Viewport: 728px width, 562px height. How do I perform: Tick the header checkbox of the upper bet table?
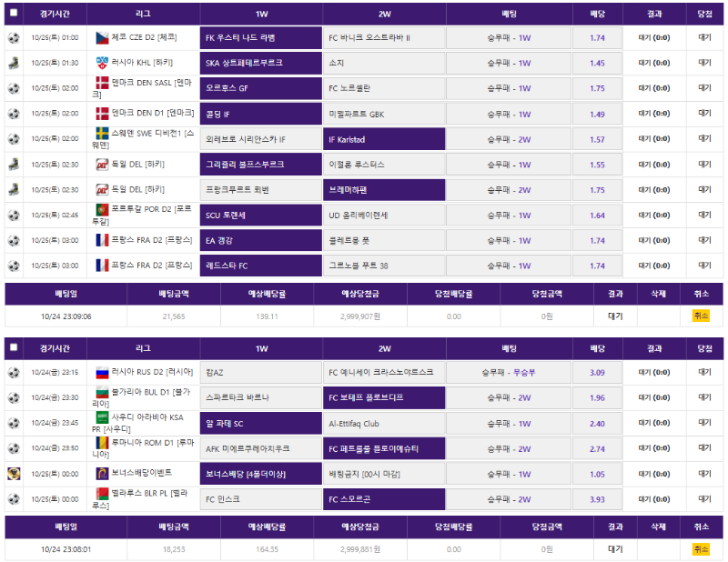pos(13,14)
